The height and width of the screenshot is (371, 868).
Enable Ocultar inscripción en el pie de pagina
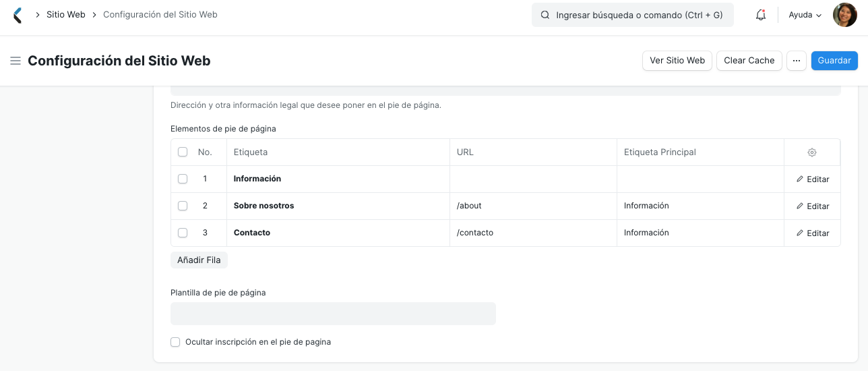(x=175, y=342)
